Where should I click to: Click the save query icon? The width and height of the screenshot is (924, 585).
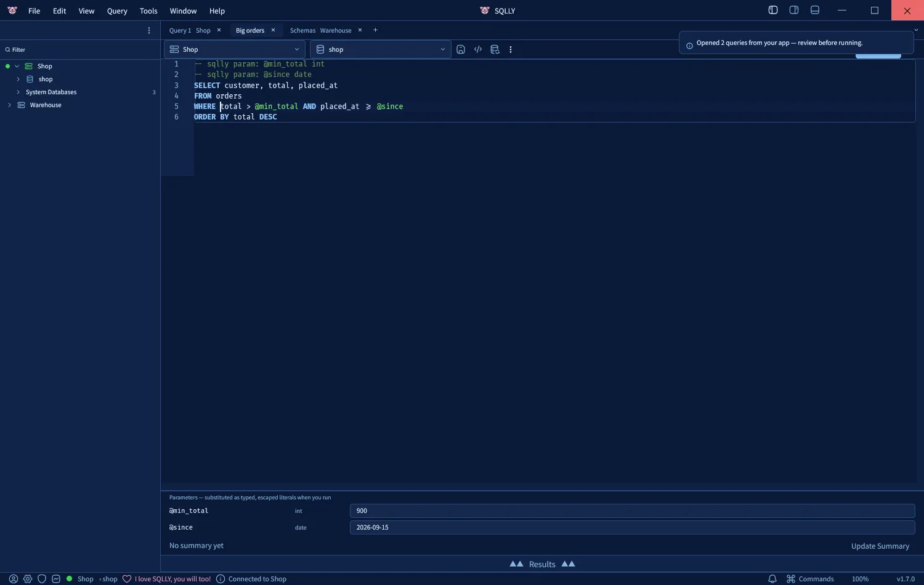click(461, 49)
